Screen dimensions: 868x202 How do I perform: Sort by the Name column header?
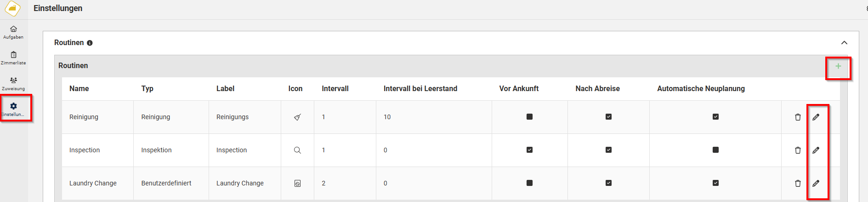79,88
